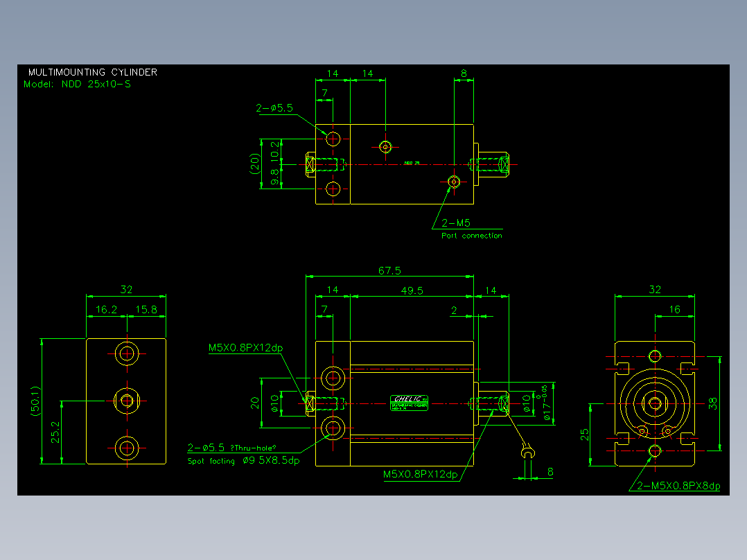
Task: Click the "(20)" reference dimension
Action: (255, 164)
